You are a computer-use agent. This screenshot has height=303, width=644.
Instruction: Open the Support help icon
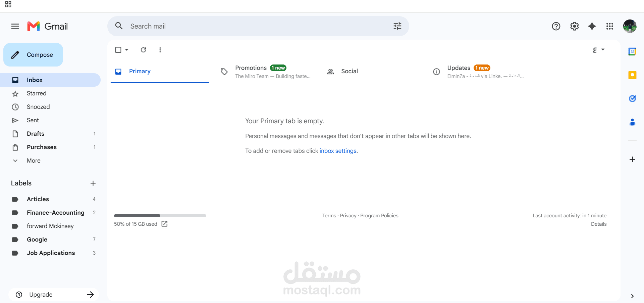click(556, 26)
